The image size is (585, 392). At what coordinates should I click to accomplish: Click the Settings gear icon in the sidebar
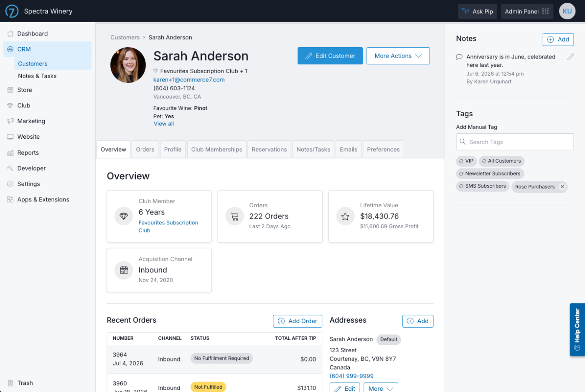point(10,184)
